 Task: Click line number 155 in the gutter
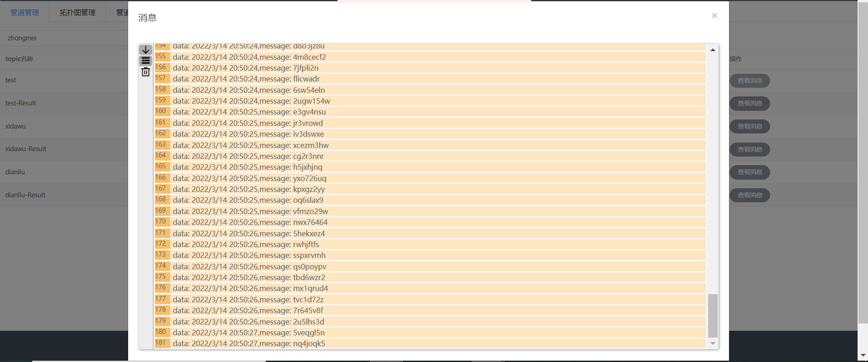161,57
